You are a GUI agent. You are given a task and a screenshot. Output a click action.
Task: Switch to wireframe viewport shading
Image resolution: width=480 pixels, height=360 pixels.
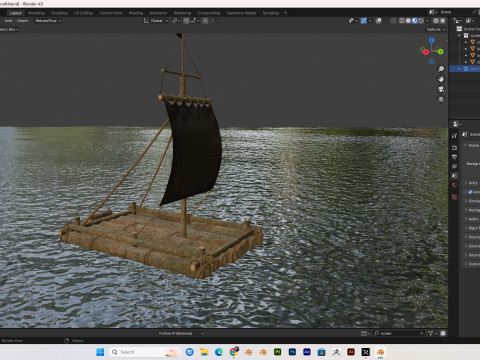(402, 21)
